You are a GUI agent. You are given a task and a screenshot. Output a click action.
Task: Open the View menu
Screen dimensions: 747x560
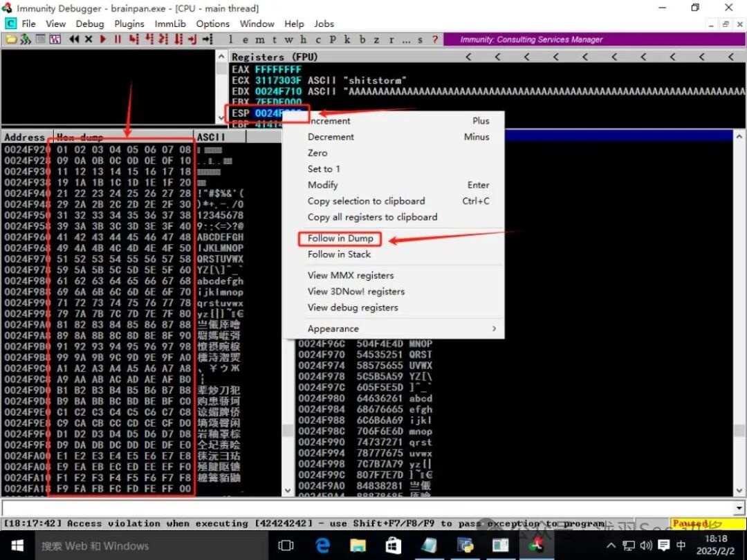pos(56,24)
